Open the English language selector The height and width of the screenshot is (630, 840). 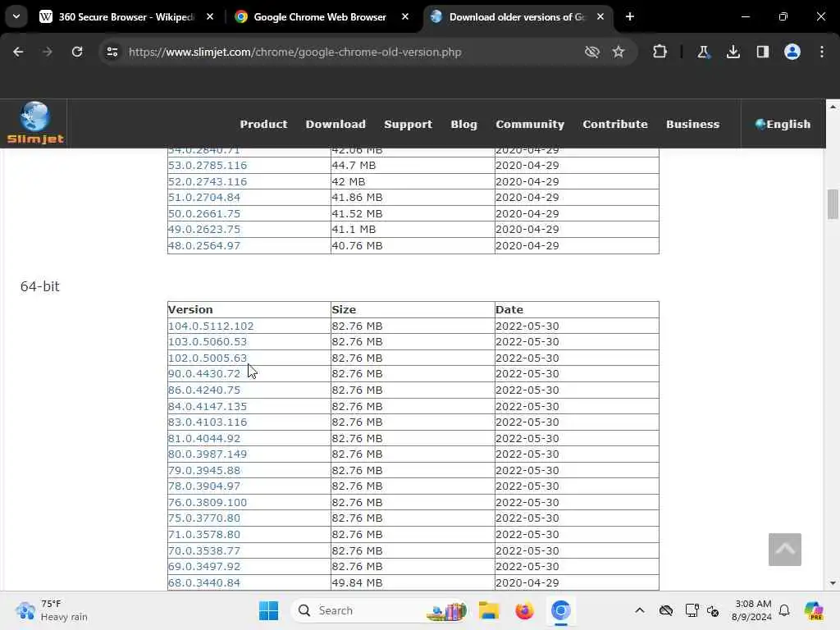(x=783, y=125)
